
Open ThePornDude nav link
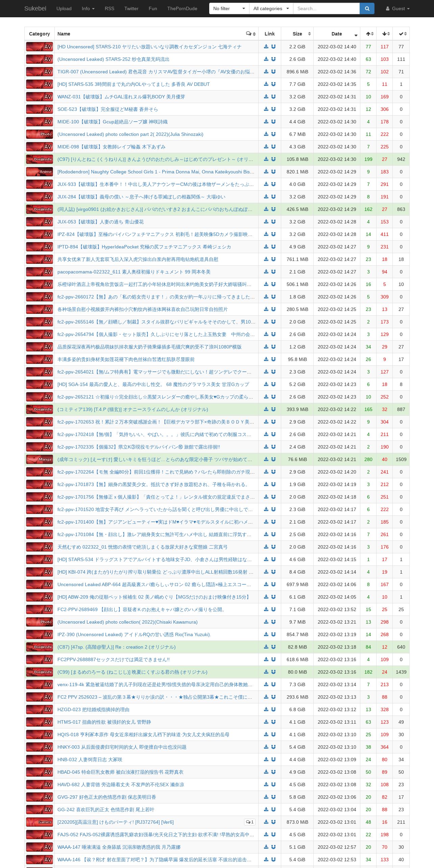182,8
